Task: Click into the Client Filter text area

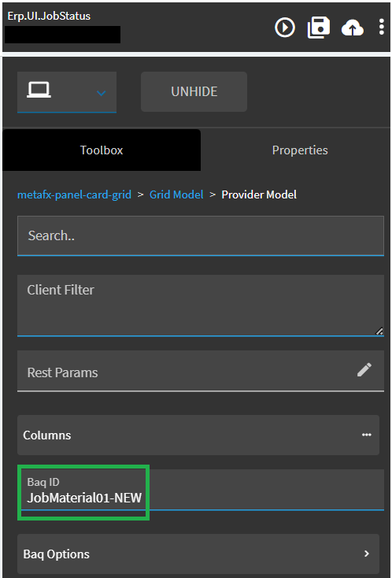Action: pos(201,306)
